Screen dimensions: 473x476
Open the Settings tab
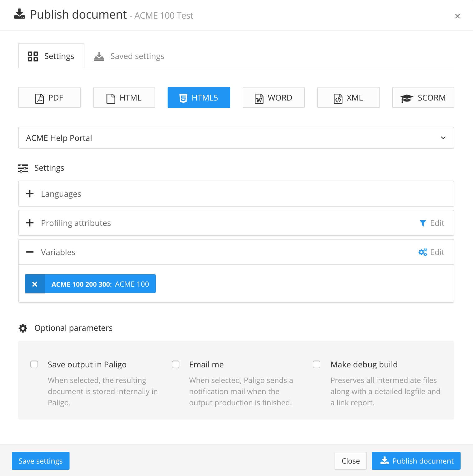[51, 56]
